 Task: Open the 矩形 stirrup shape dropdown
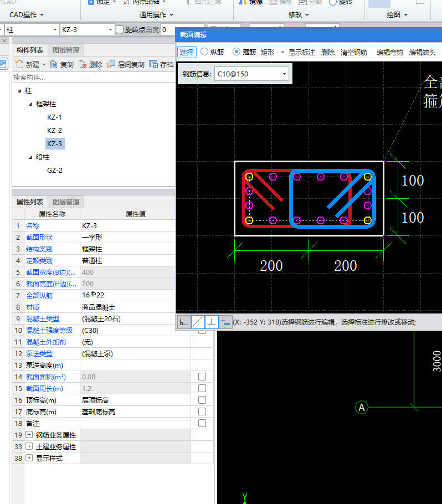pos(282,52)
